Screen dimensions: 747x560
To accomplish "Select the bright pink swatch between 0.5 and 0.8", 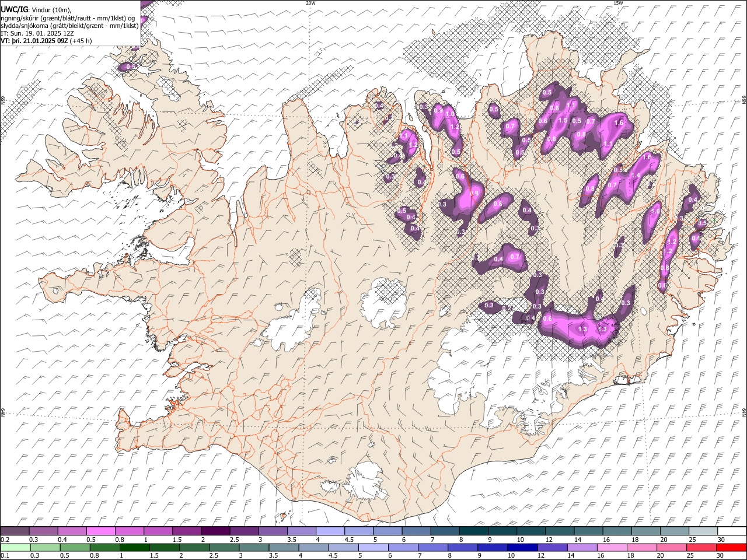I will pos(100,531).
